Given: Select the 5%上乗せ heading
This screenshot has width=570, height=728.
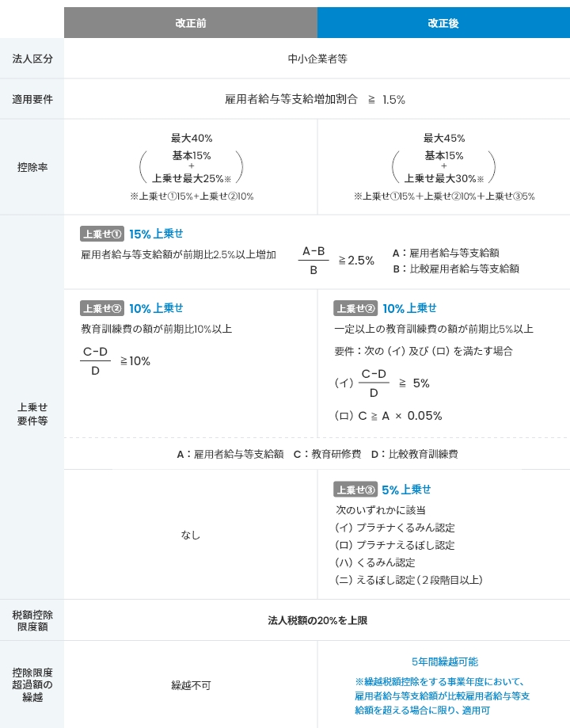Looking at the screenshot, I should click(x=406, y=490).
